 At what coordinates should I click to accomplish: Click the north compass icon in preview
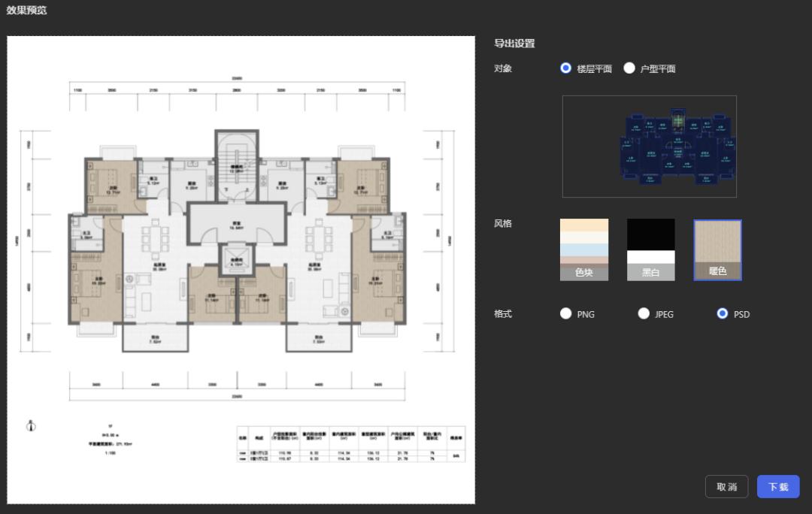31,425
